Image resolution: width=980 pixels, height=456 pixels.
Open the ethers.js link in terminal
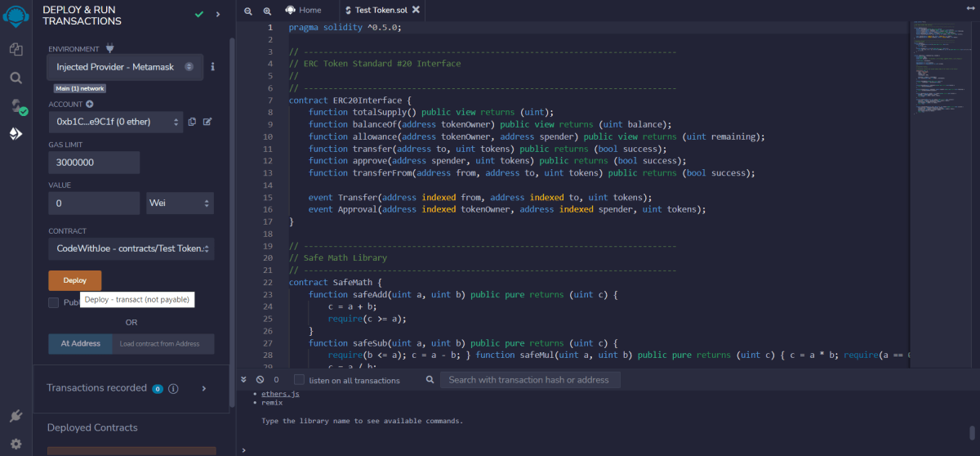280,394
